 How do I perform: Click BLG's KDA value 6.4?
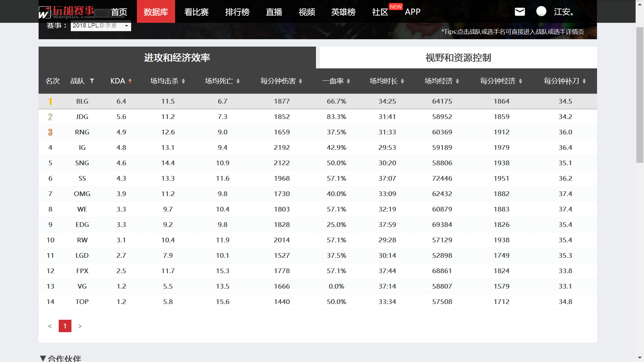(121, 101)
